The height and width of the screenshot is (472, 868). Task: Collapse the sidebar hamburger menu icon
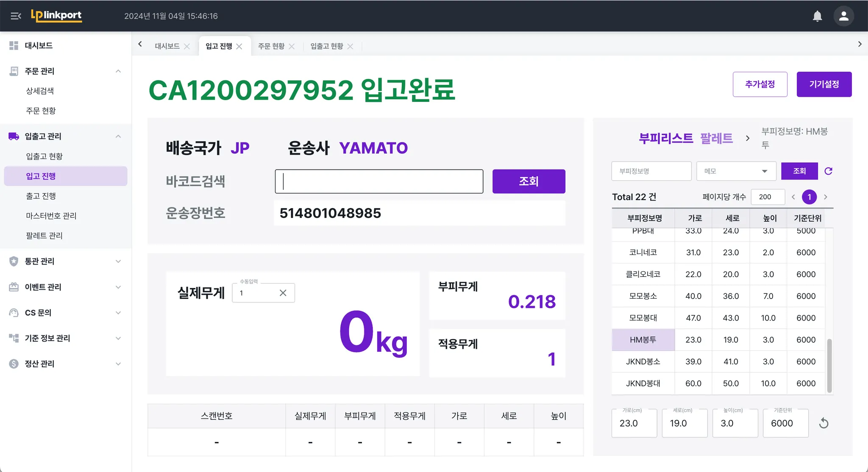(16, 16)
